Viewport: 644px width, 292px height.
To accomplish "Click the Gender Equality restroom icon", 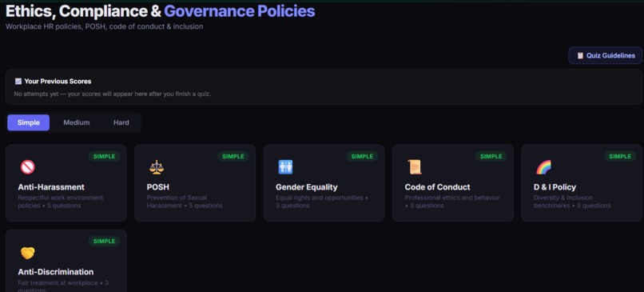I will click(285, 167).
